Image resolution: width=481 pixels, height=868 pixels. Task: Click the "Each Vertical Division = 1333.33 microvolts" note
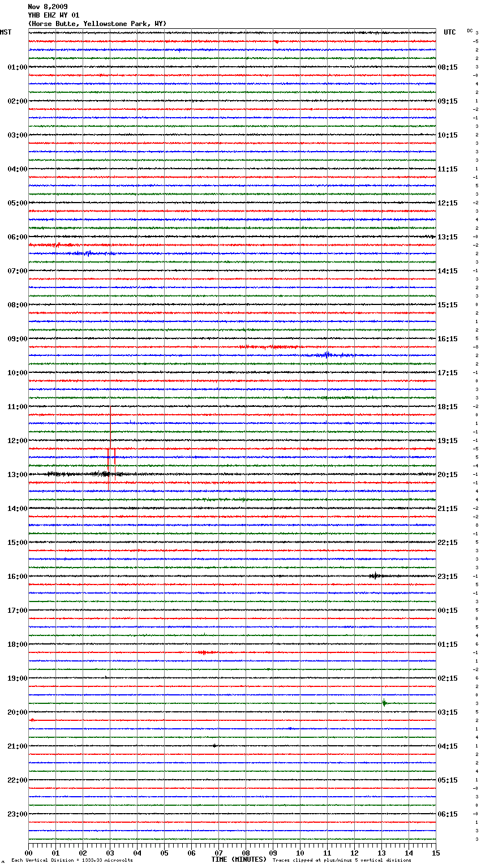(x=72, y=860)
